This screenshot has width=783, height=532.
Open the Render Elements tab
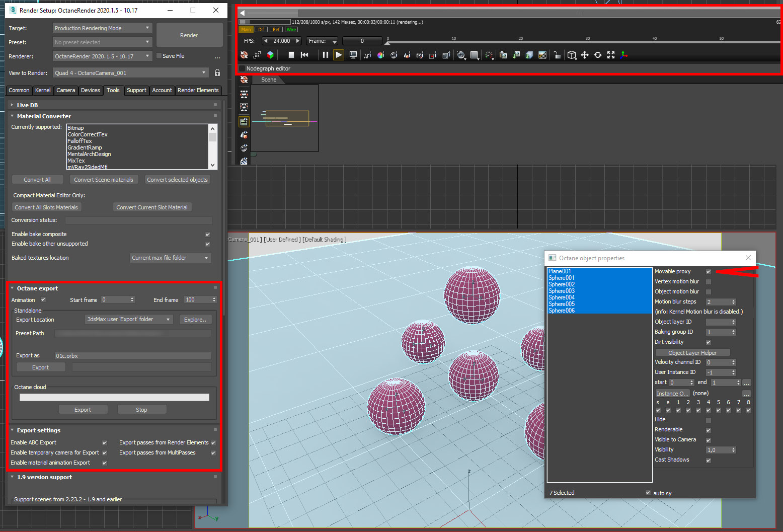tap(198, 91)
